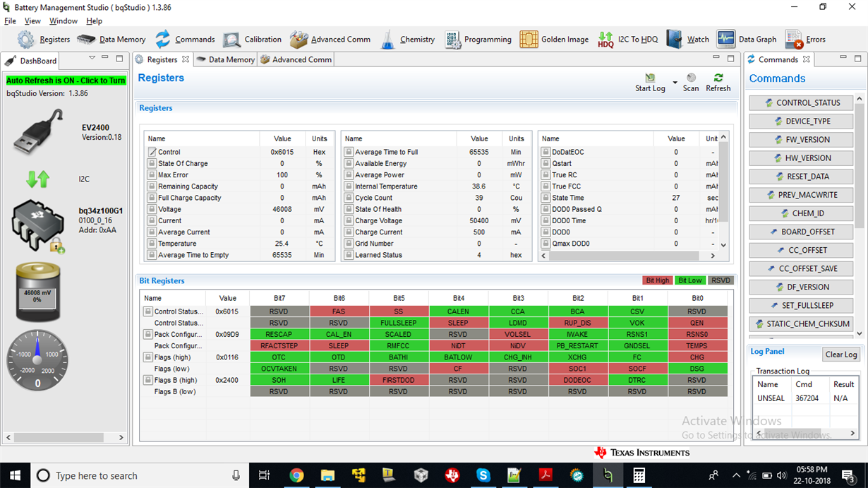
Task: Open the File menu
Action: point(10,21)
